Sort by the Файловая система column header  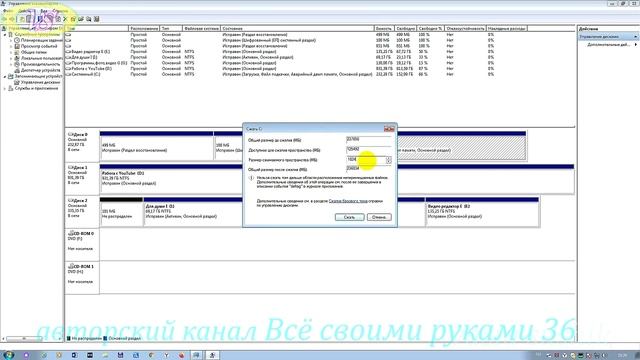coord(201,29)
